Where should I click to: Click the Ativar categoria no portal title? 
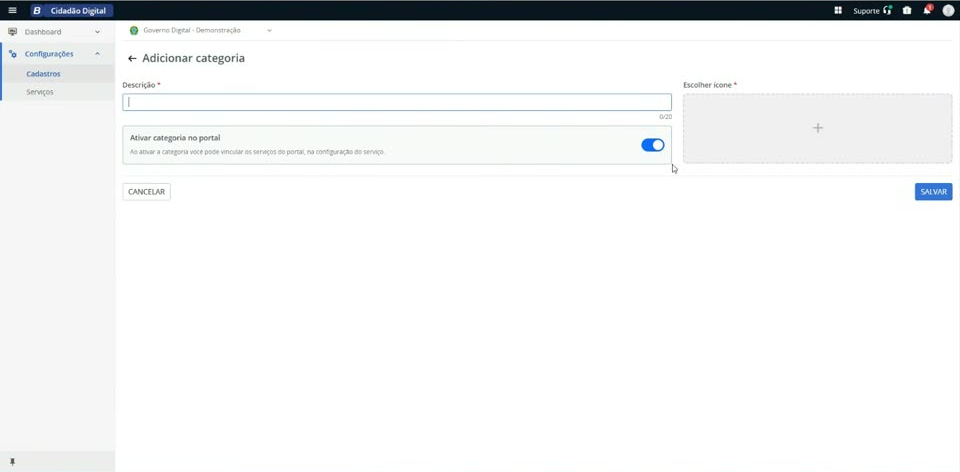coord(175,138)
